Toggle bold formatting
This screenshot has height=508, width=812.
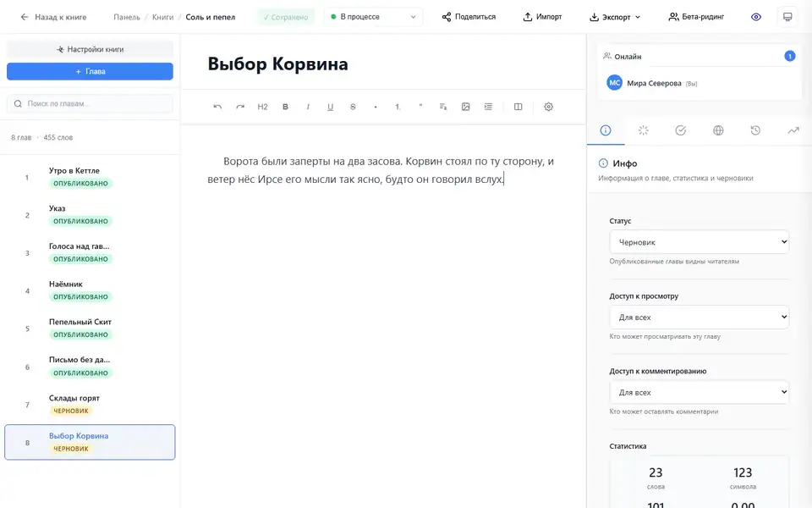click(x=285, y=107)
